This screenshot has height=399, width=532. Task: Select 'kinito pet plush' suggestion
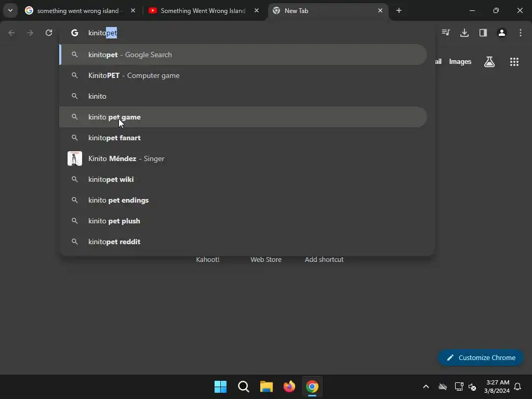pyautogui.click(x=243, y=221)
